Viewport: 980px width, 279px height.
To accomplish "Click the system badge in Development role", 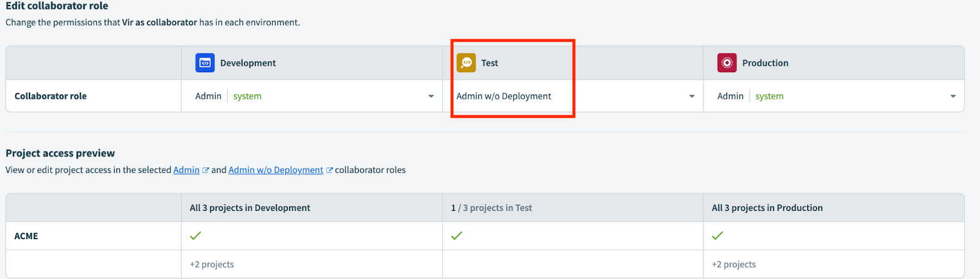I will (x=247, y=96).
